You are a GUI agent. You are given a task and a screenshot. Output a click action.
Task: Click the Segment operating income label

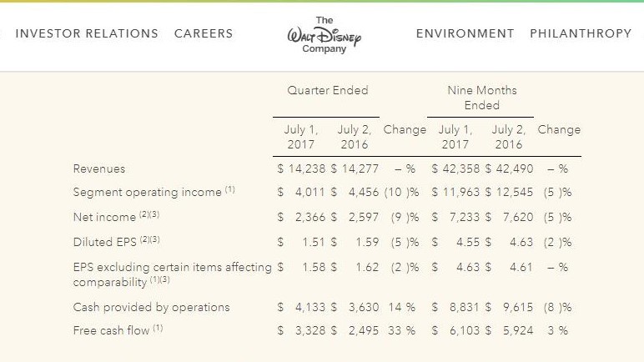click(149, 192)
